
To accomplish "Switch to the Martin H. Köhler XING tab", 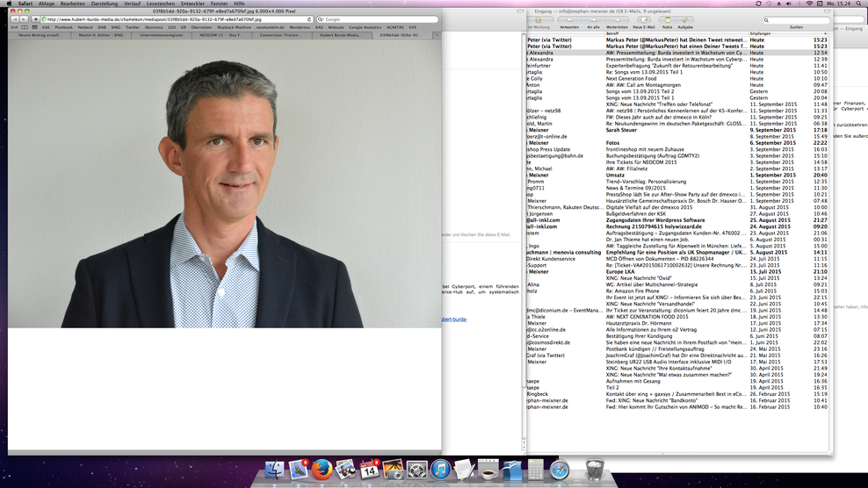I will point(101,35).
